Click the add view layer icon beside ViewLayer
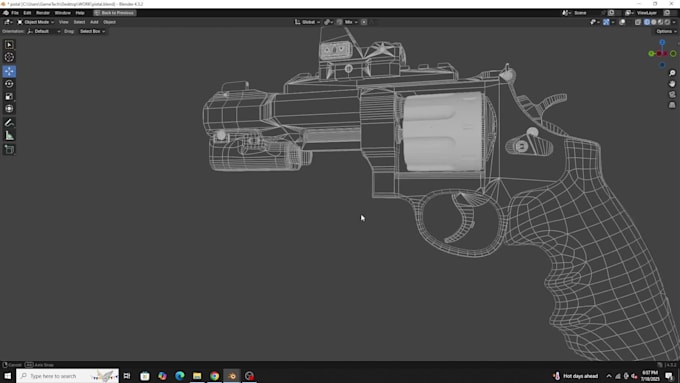The height and width of the screenshot is (383, 680). pyautogui.click(x=667, y=13)
